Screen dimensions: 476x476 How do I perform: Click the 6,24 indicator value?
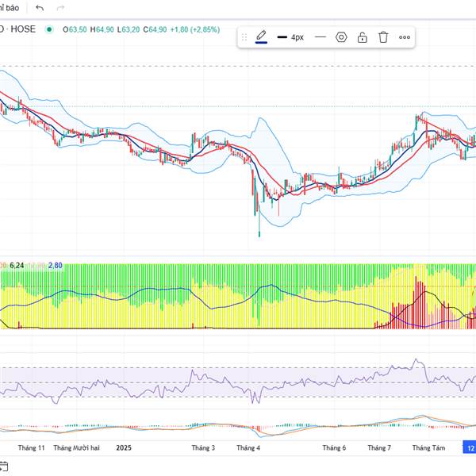[x=17, y=266]
